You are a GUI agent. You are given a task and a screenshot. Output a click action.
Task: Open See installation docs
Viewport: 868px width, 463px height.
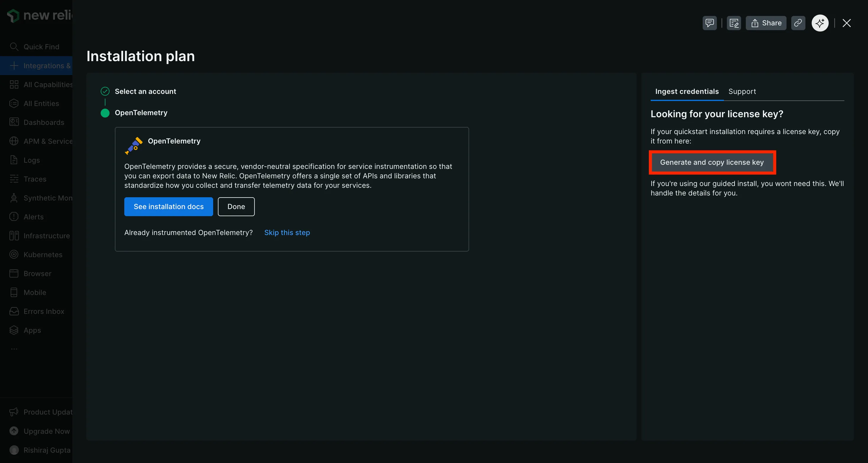pos(169,207)
